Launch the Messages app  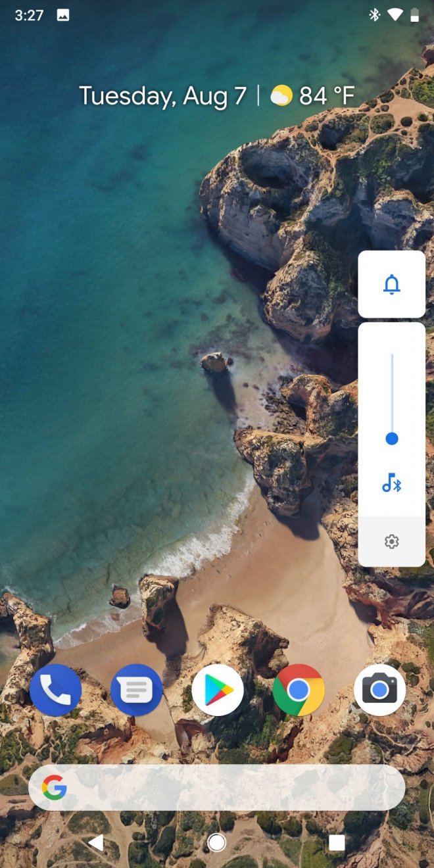[x=137, y=690]
